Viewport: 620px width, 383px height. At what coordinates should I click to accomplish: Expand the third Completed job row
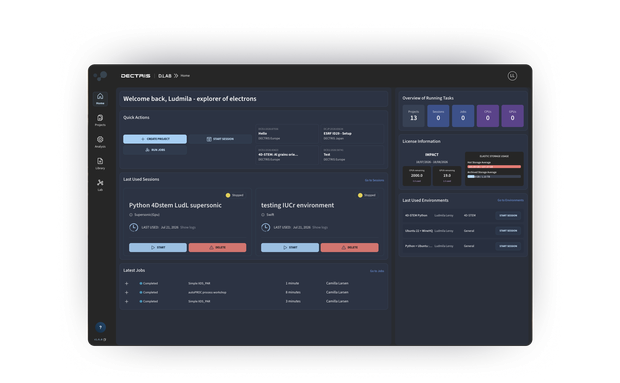click(x=127, y=302)
